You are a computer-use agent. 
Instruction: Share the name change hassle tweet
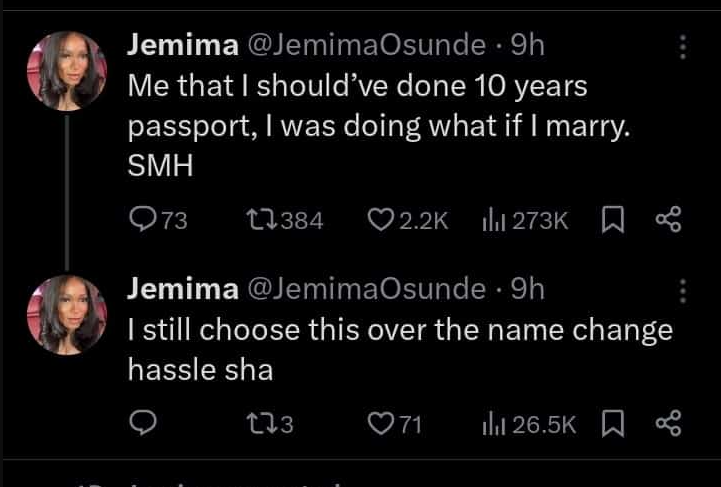tap(668, 425)
